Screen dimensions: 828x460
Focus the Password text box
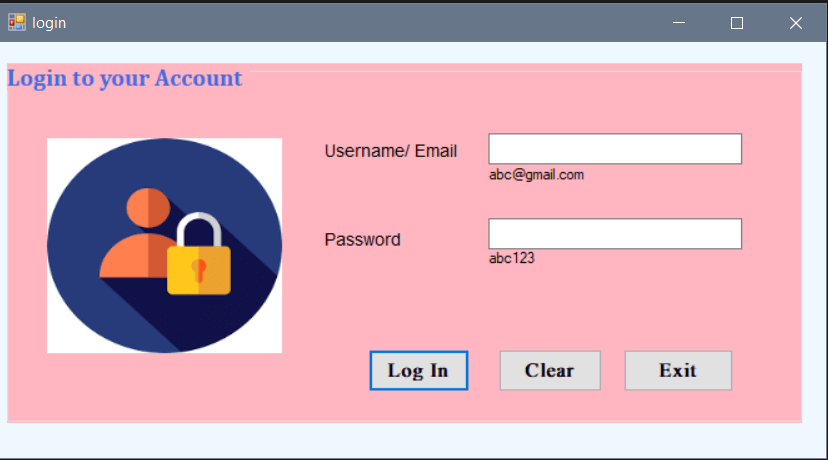pyautogui.click(x=615, y=233)
